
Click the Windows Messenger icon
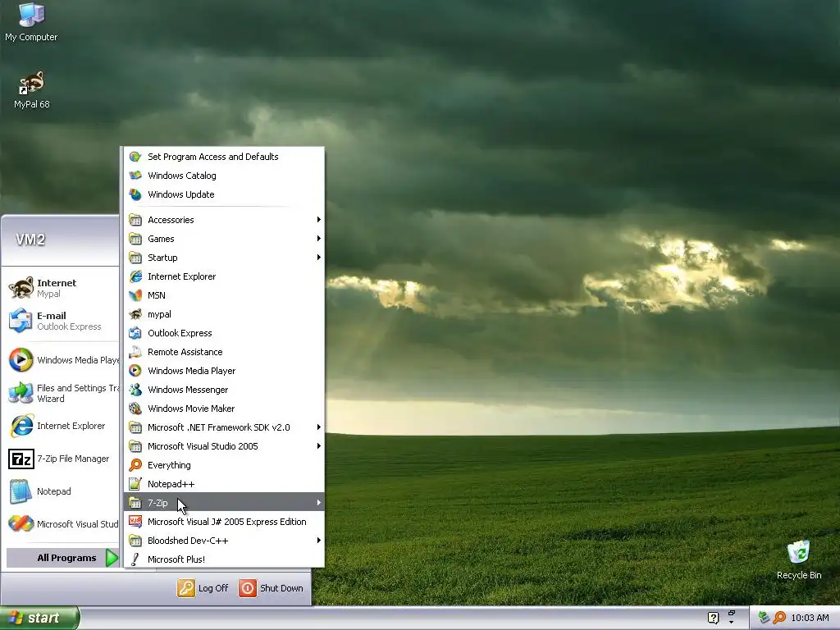[135, 390]
